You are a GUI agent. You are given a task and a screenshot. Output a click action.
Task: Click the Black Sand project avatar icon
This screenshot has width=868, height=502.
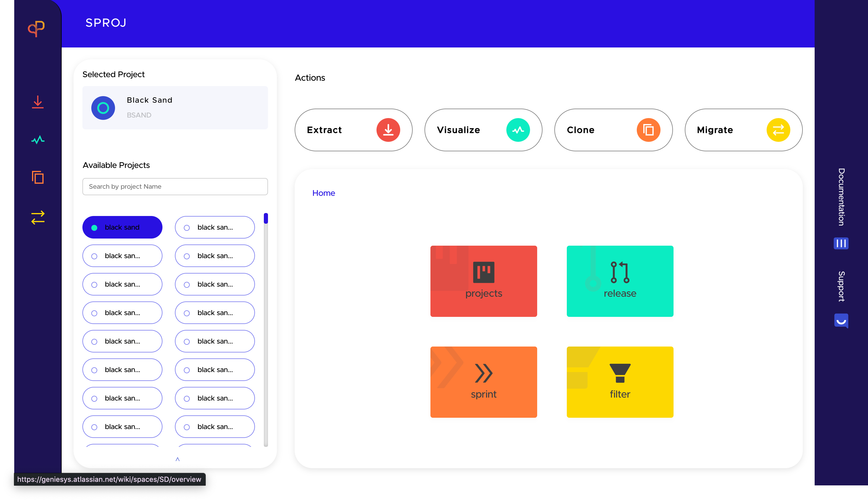click(x=103, y=108)
